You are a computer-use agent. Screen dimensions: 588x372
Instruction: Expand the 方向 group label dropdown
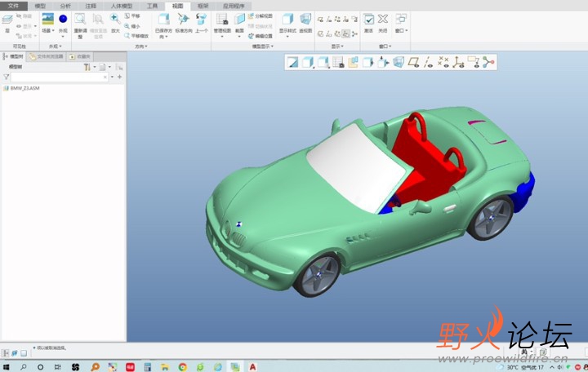click(x=141, y=46)
